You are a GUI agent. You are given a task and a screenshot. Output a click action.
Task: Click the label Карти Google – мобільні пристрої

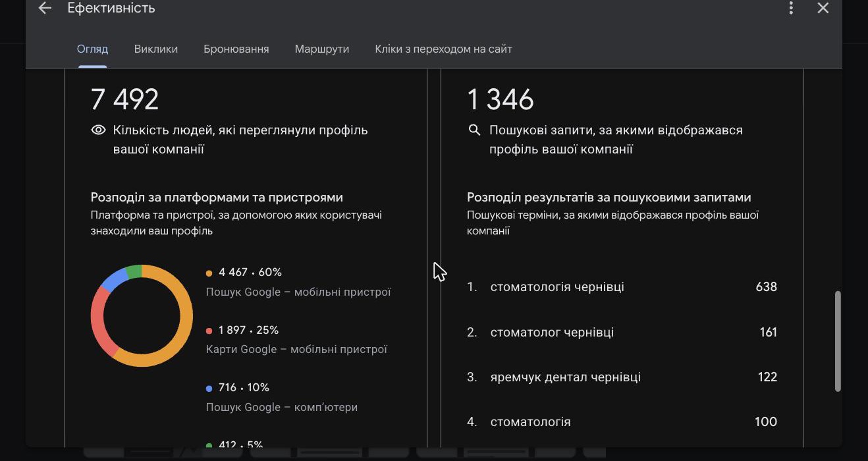(x=296, y=350)
